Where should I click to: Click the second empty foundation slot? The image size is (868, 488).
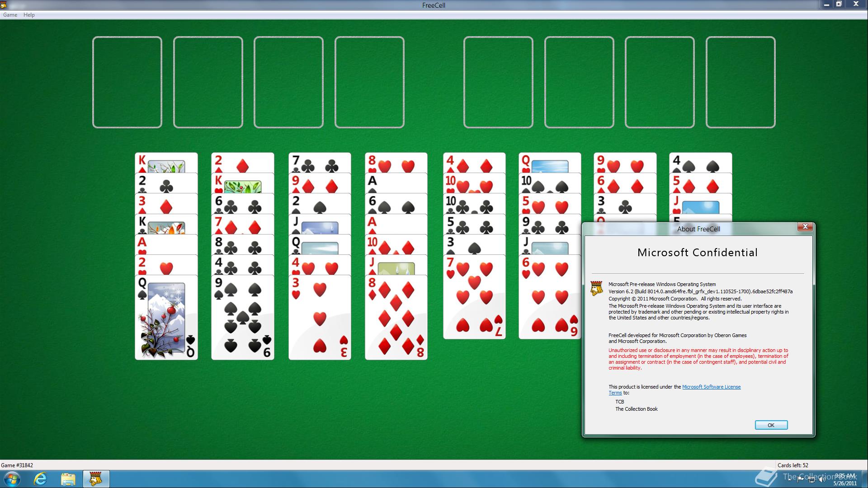pos(579,82)
